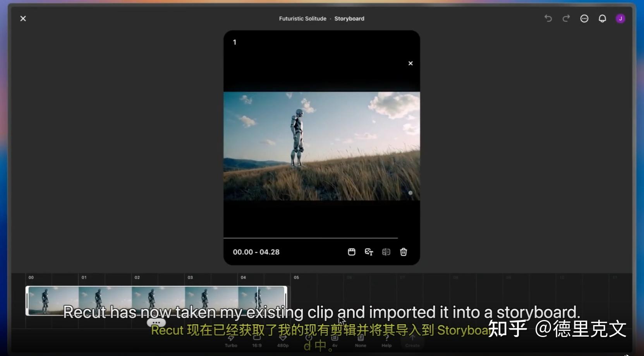
Task: Dismiss storyboard card 1 with its X
Action: tap(410, 63)
